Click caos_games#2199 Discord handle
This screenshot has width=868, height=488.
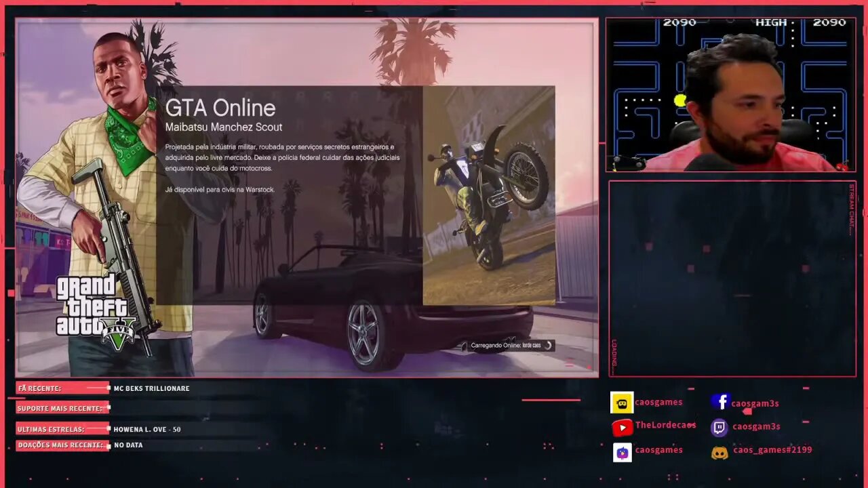pos(772,450)
